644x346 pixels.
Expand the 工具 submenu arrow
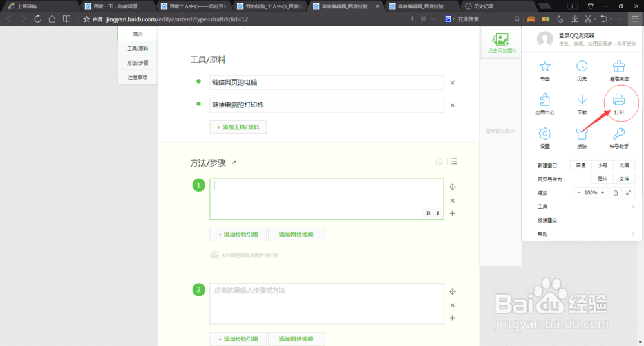click(633, 206)
